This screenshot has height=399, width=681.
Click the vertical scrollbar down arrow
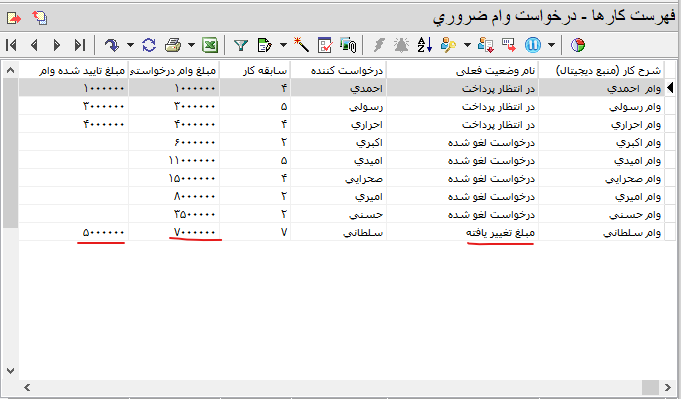tap(10, 371)
